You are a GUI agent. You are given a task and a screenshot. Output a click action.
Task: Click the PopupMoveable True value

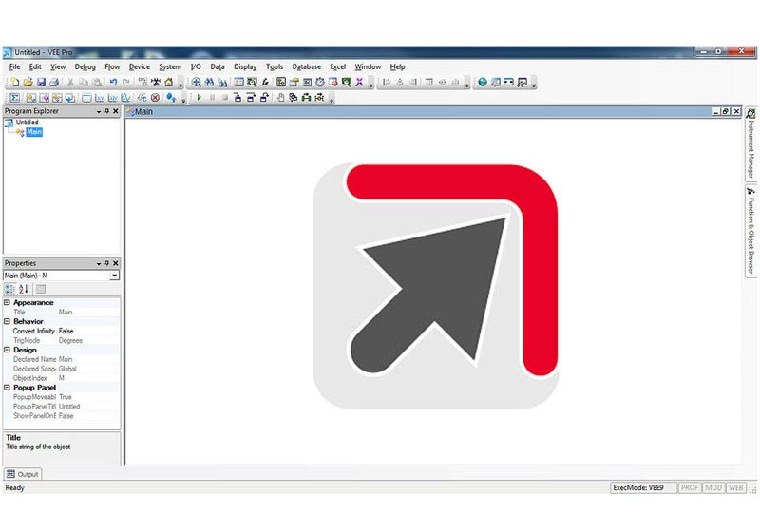87,397
